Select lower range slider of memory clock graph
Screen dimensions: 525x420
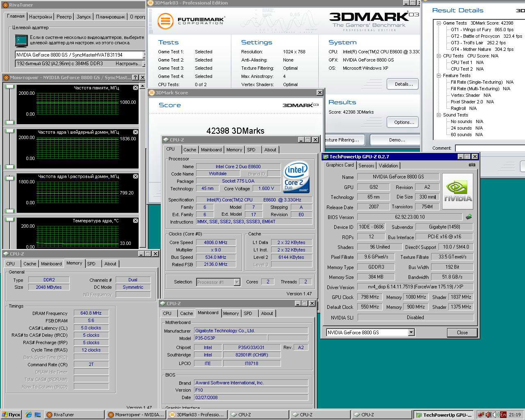9,122
